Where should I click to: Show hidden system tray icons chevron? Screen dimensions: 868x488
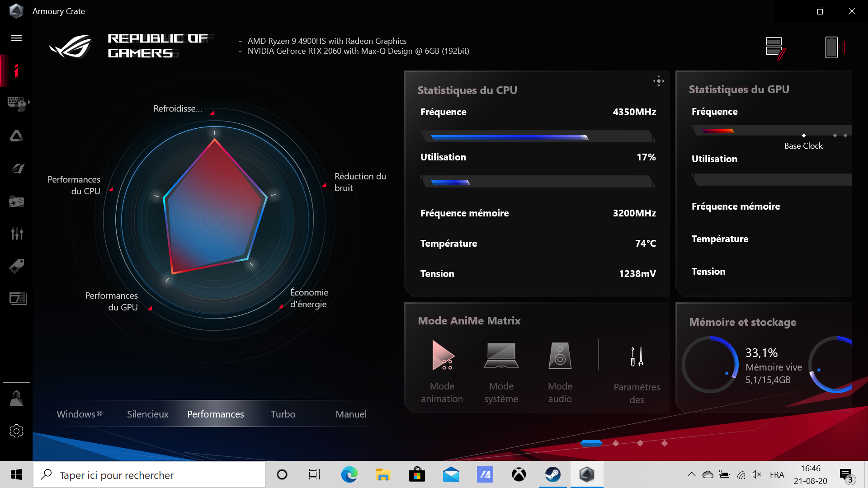click(691, 474)
